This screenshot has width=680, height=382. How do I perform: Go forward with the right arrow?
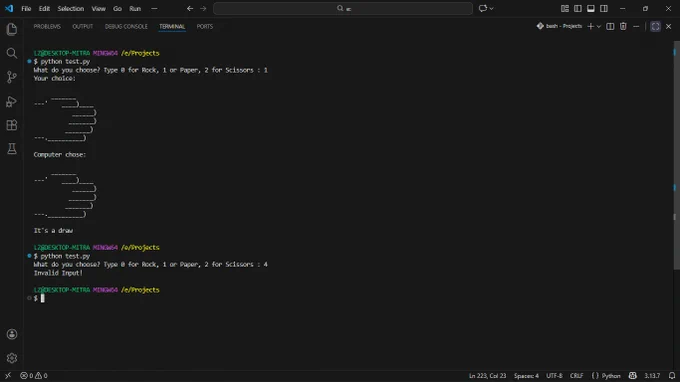tap(203, 8)
